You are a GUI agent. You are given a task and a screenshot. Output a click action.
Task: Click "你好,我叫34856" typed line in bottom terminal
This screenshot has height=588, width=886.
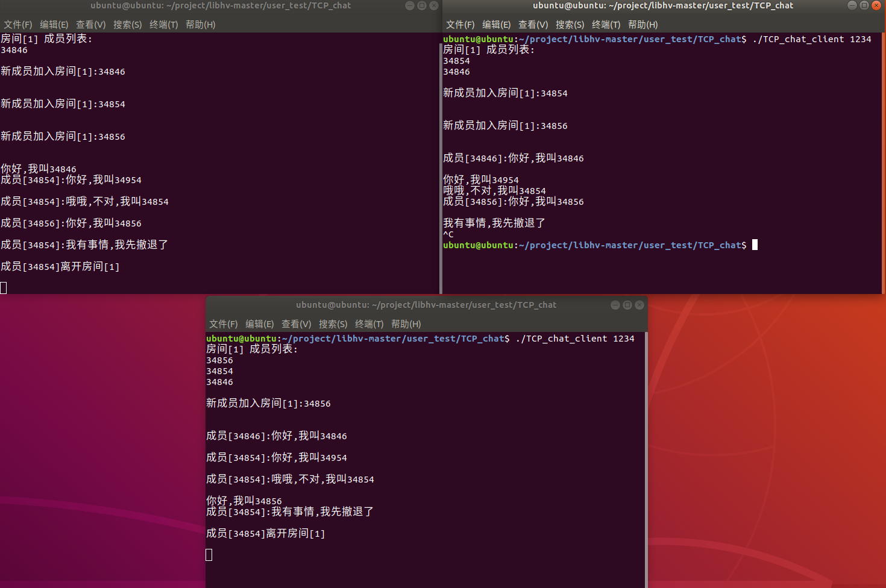pos(244,501)
